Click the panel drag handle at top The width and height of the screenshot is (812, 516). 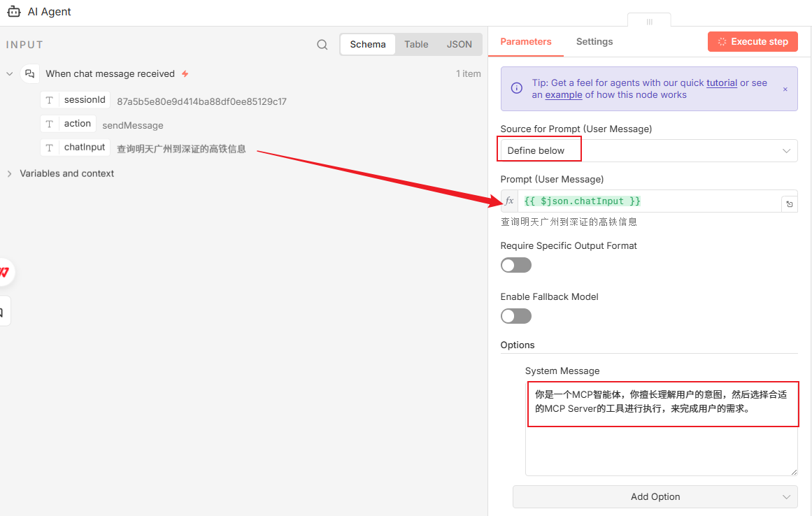(650, 22)
